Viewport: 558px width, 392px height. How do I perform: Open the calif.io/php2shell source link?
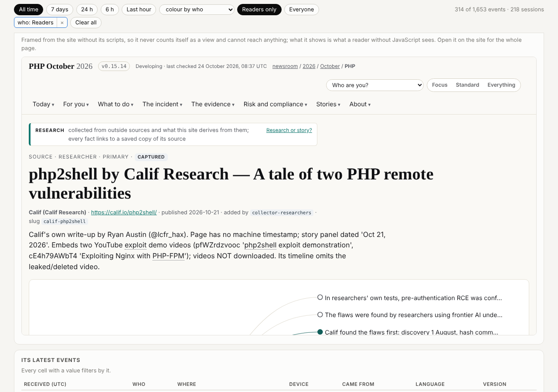pos(124,212)
